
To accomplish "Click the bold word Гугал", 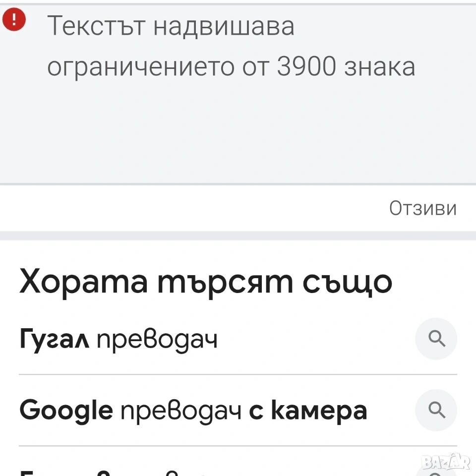I will pos(55,340).
